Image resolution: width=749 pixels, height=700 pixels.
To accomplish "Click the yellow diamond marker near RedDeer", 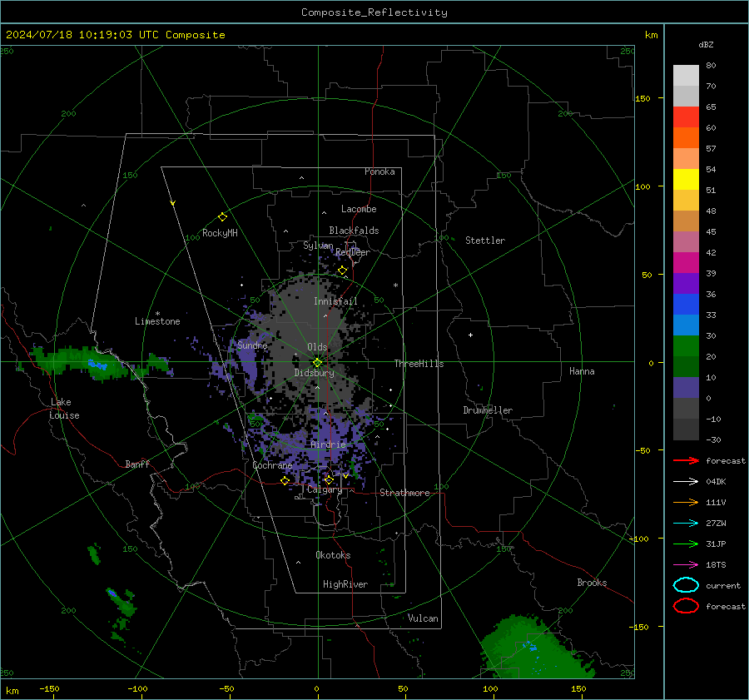I will click(x=343, y=271).
